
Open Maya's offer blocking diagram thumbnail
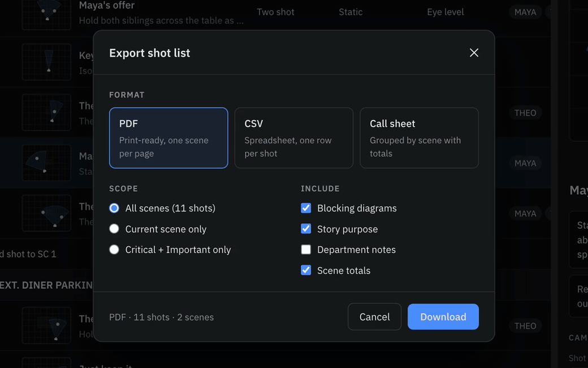[46, 14]
